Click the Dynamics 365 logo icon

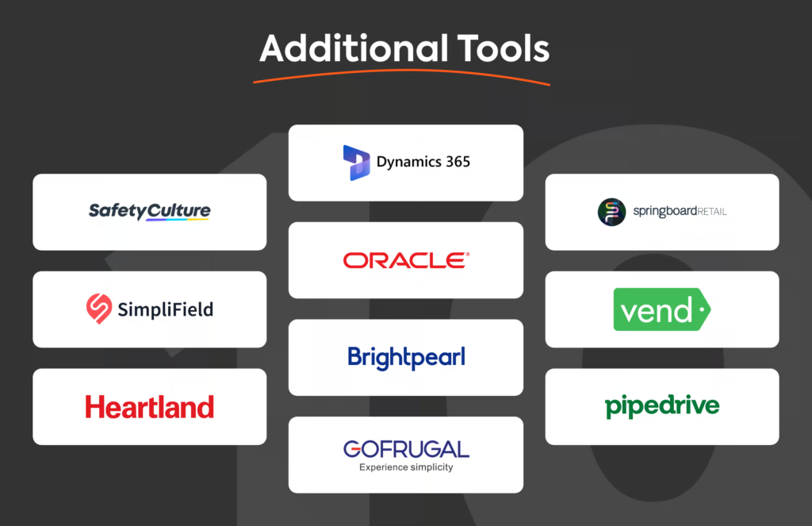[x=356, y=163]
